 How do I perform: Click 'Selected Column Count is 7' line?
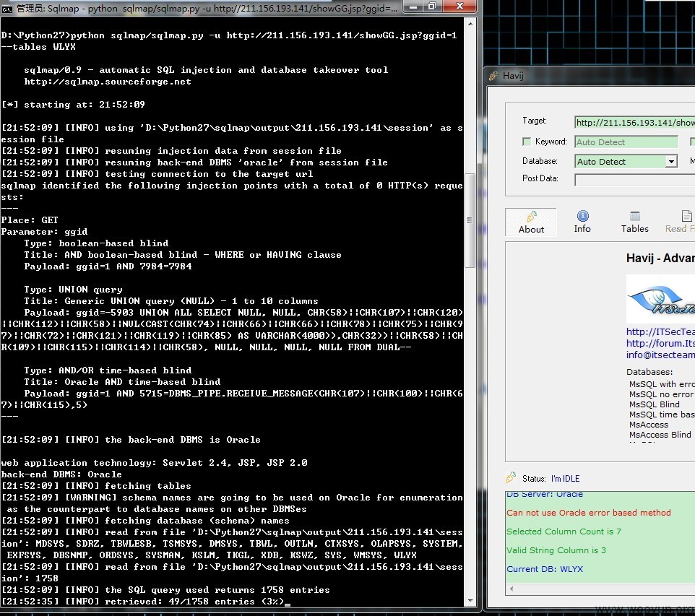coord(564,532)
